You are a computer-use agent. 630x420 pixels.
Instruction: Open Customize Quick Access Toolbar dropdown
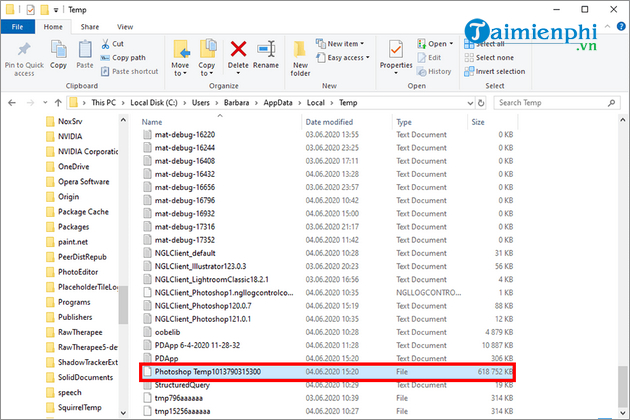(x=56, y=10)
